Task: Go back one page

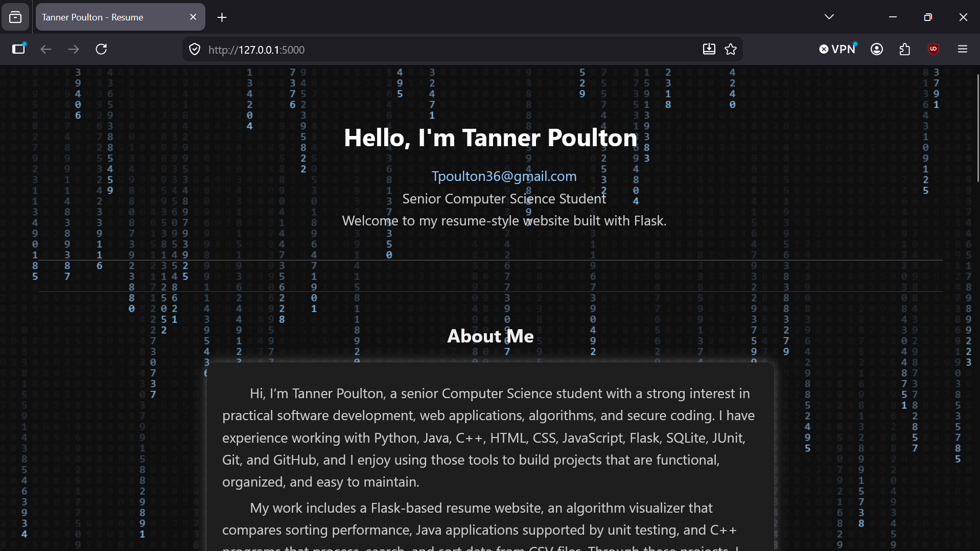Action: (46, 49)
